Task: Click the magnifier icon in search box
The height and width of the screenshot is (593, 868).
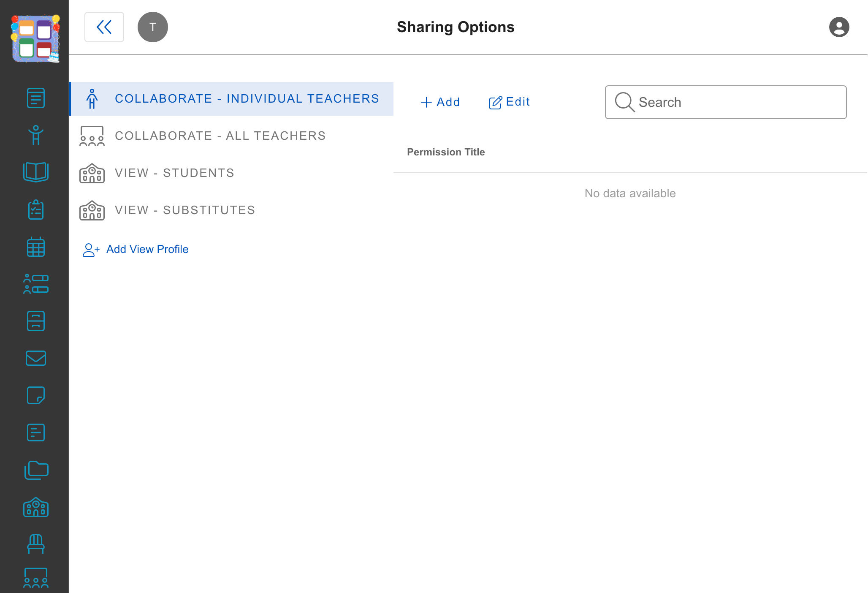Action: pos(625,102)
